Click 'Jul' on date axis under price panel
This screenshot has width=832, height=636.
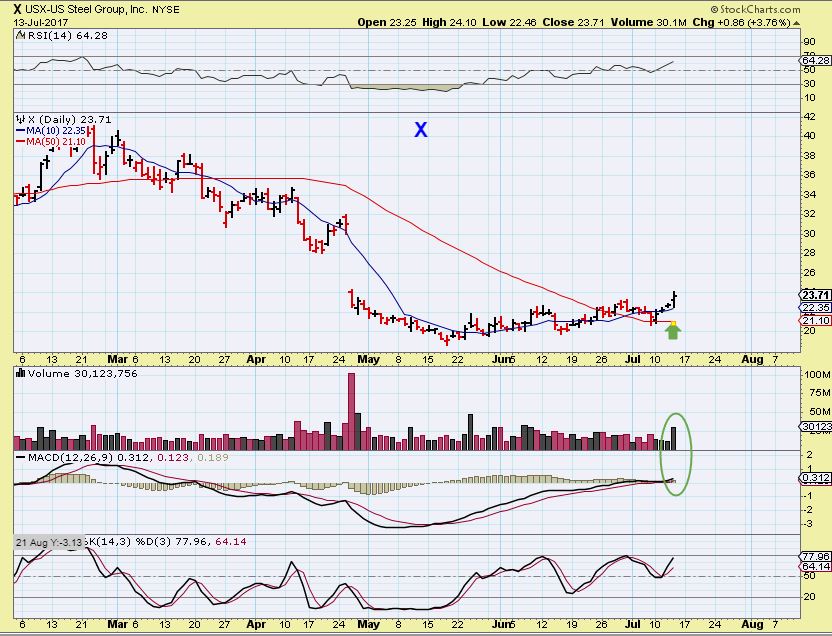pyautogui.click(x=632, y=359)
